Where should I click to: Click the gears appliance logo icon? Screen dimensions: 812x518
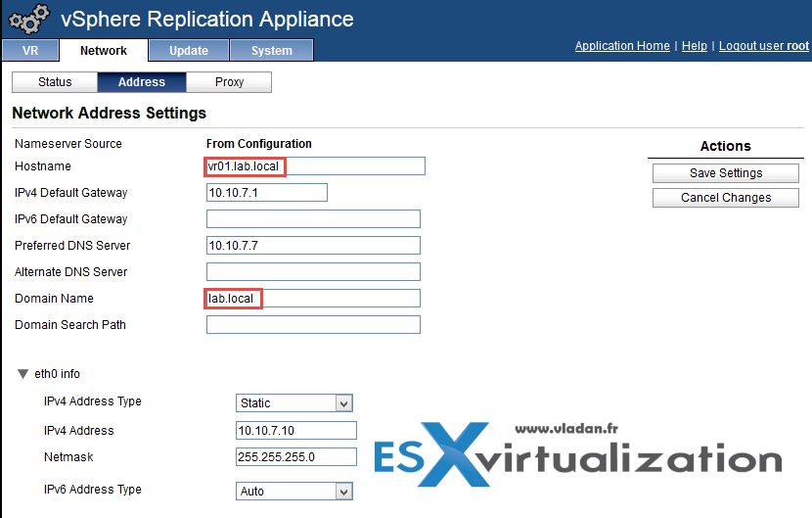coord(29,19)
